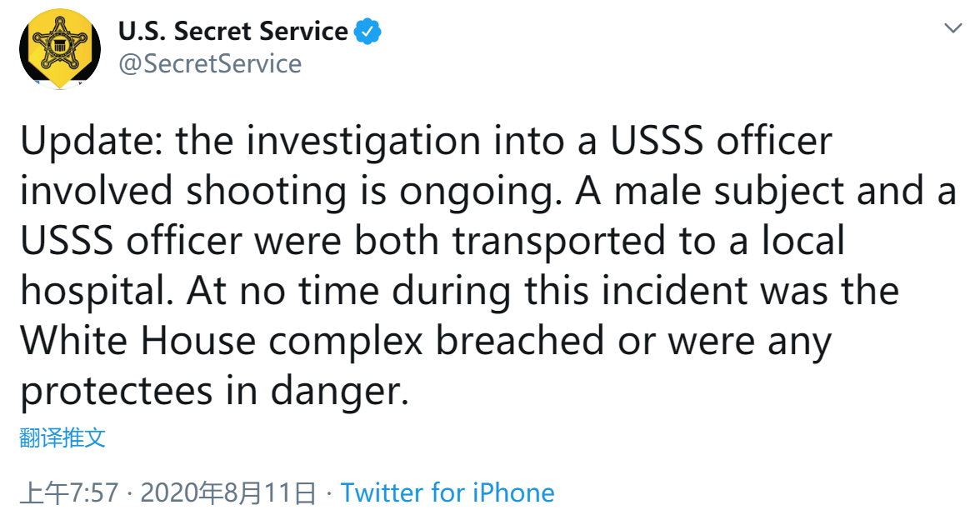Click the word 'Update:' starting the tweet
This screenshot has height=525, width=980.
click(x=92, y=142)
